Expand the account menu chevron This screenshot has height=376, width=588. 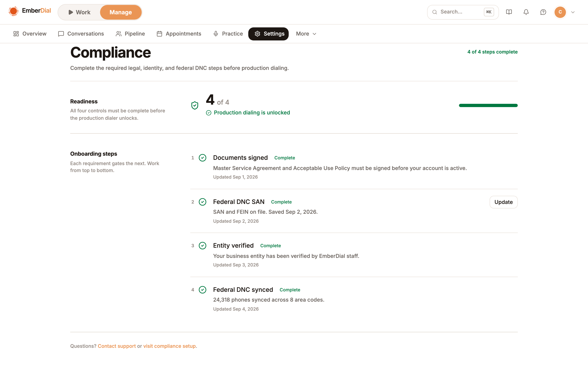pos(573,12)
